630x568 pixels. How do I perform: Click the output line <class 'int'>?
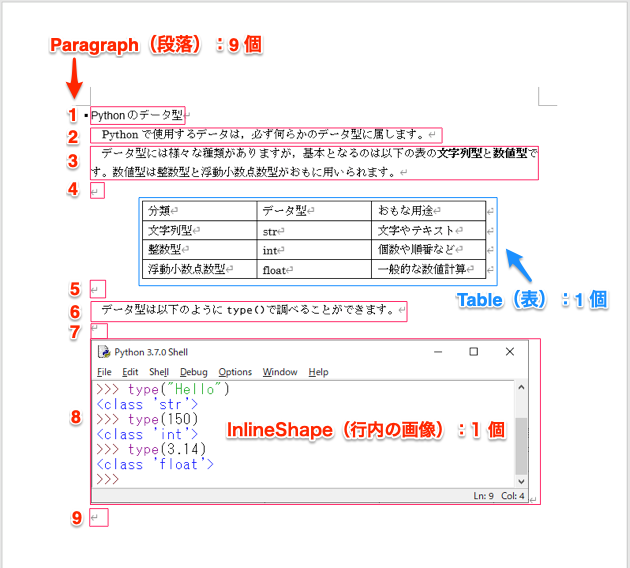point(147,434)
